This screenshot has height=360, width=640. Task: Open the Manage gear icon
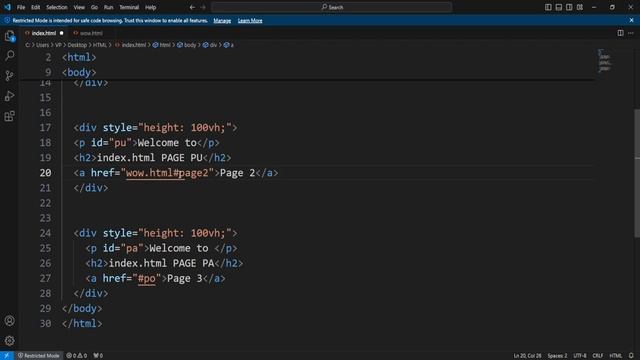(x=9, y=341)
